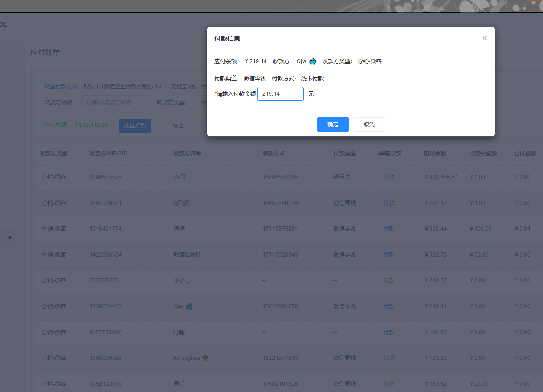Click the emoji icon beside Qjw. in dialog
Screen dimensions: 543x392
[x=312, y=61]
